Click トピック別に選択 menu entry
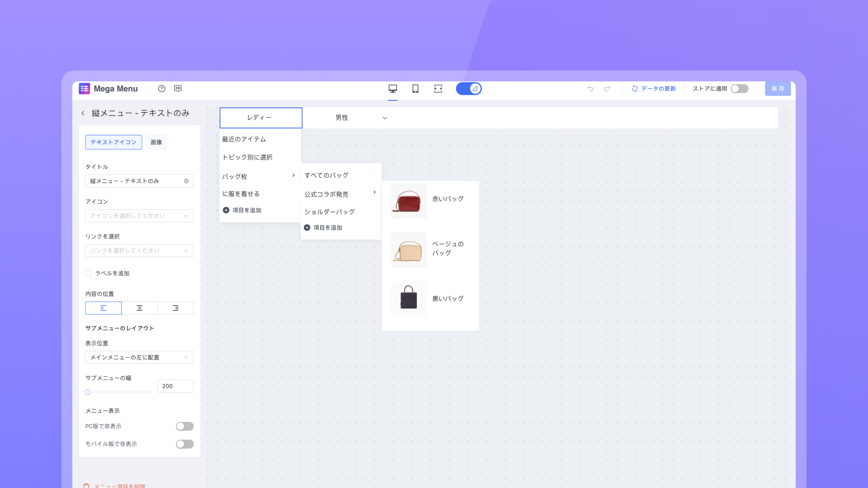This screenshot has height=488, width=868. point(247,157)
